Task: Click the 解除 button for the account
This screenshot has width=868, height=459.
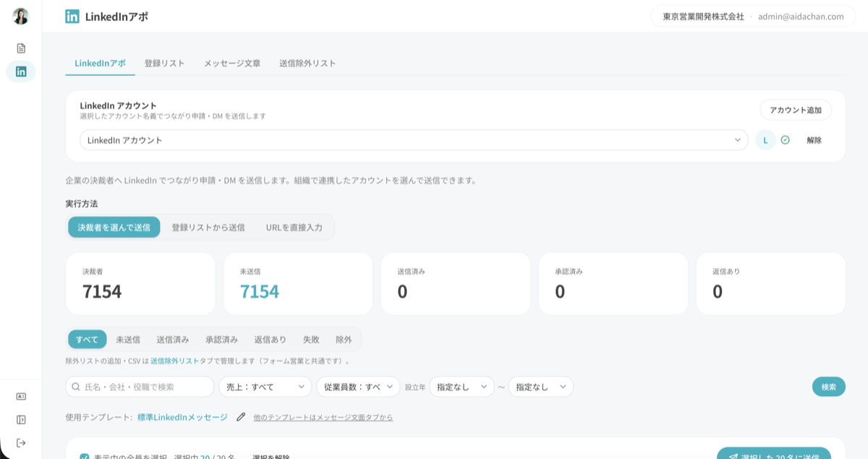Action: point(814,140)
